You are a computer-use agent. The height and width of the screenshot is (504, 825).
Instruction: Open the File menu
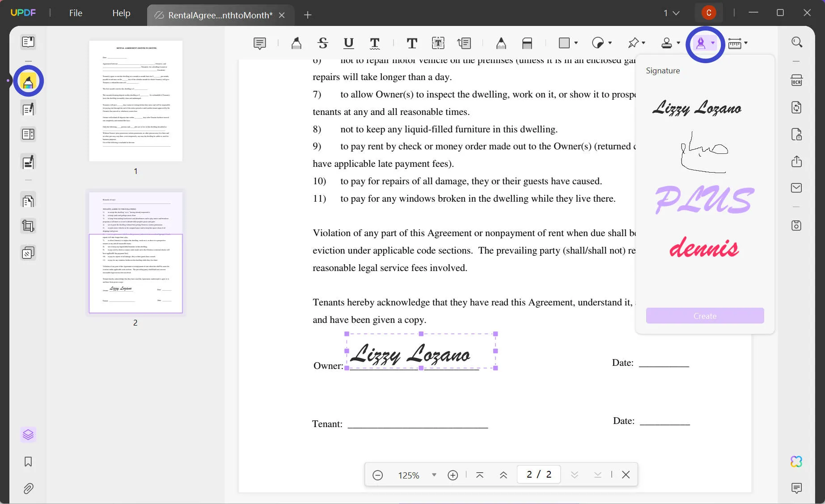pos(75,13)
